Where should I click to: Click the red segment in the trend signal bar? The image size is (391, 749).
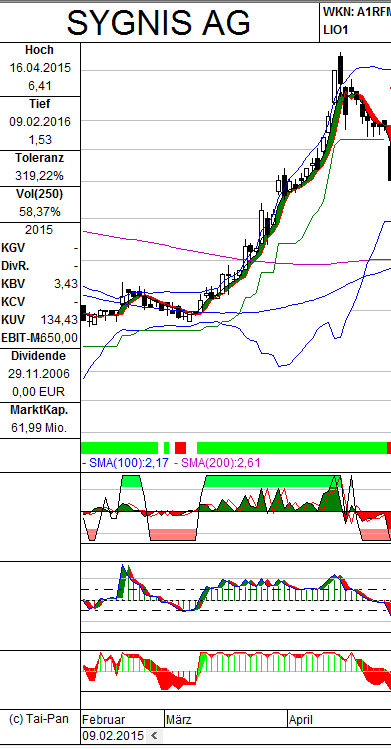point(180,448)
